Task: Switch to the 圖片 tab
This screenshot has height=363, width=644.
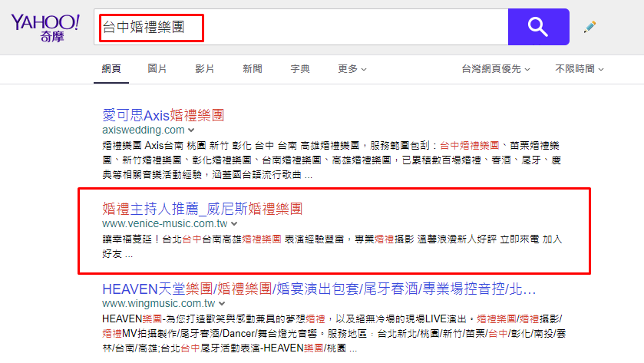Action: click(x=157, y=68)
